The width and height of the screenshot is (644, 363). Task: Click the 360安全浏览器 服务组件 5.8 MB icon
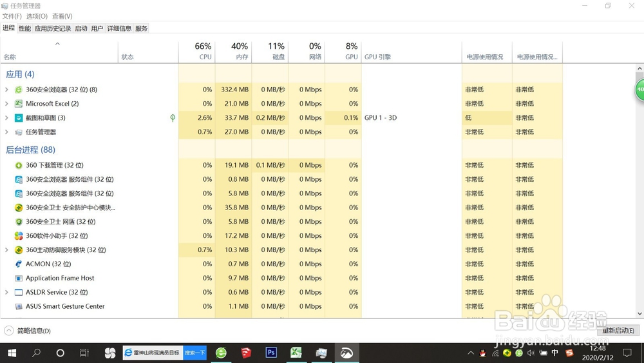[x=19, y=193]
